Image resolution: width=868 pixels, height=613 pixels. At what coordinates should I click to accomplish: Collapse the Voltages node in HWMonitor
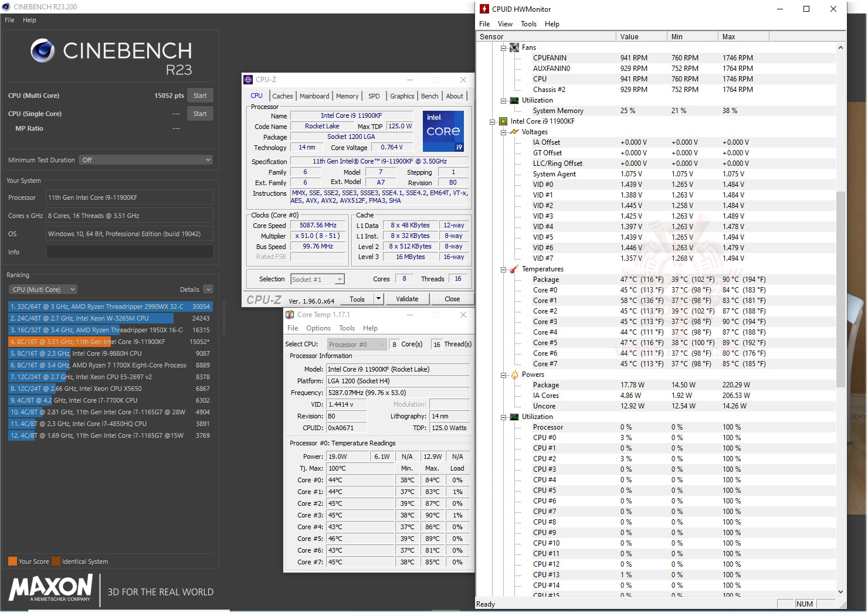503,132
